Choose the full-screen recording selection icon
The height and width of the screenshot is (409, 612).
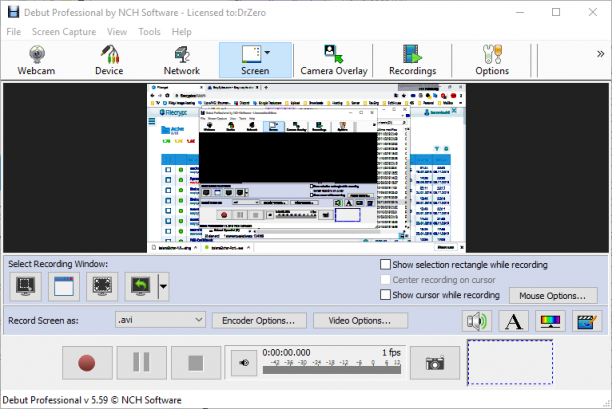point(102,287)
